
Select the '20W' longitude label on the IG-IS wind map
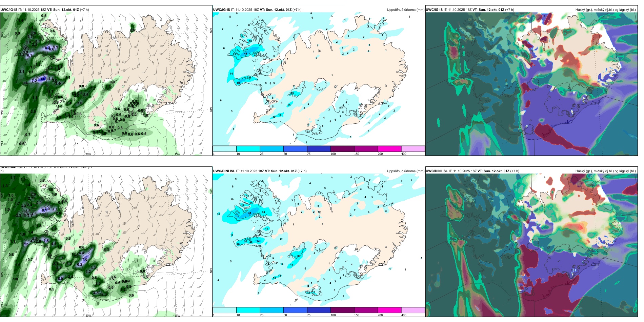tap(88, 154)
